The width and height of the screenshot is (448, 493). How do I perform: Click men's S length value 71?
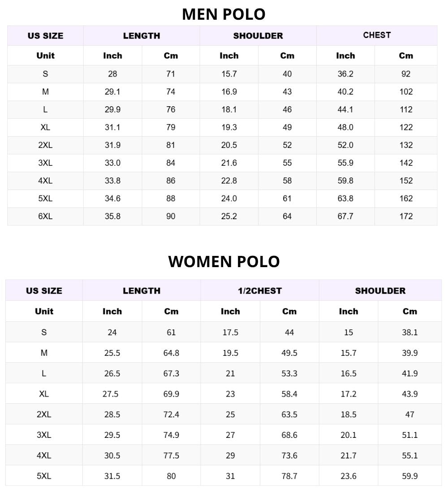pos(171,74)
